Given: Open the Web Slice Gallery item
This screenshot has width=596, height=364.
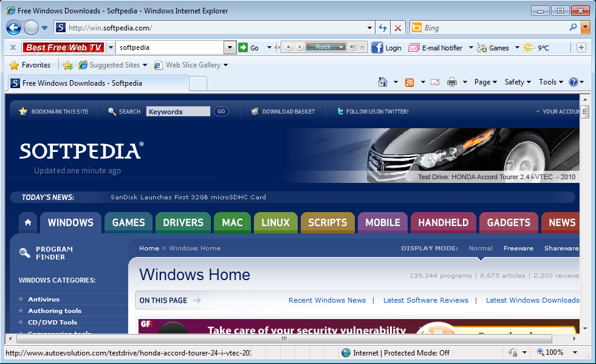Looking at the screenshot, I should pyautogui.click(x=191, y=65).
